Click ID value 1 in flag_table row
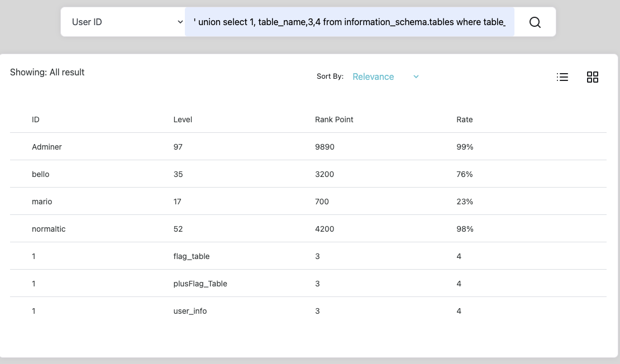The image size is (620, 364). click(34, 256)
